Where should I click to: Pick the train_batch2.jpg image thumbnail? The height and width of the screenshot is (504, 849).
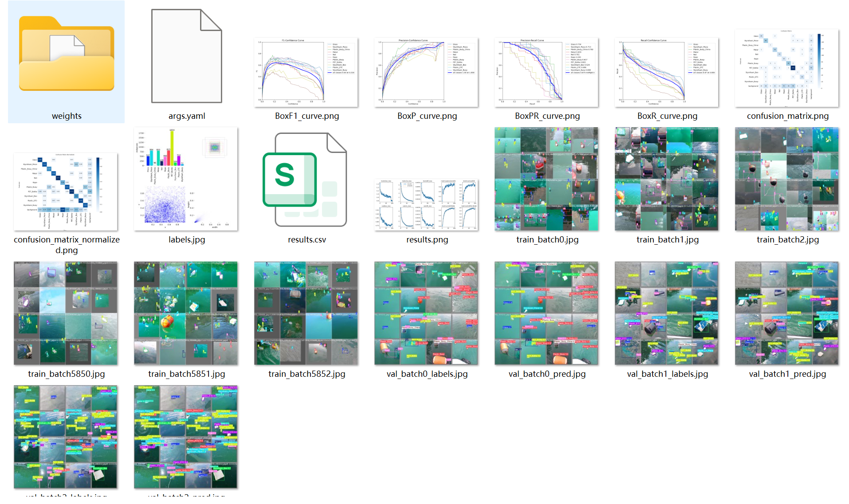tap(787, 179)
